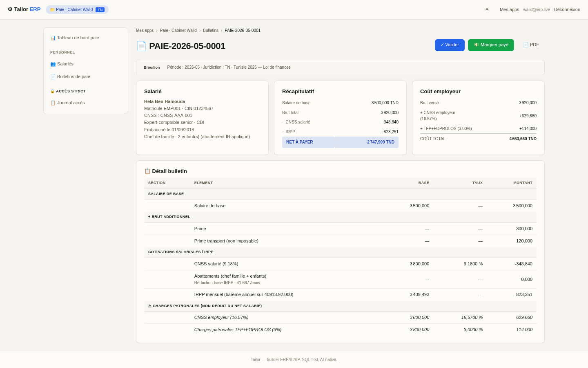Viewport: 588px width, 368px height.
Task: Click the Matricule EMP001 line
Action: tap(179, 108)
